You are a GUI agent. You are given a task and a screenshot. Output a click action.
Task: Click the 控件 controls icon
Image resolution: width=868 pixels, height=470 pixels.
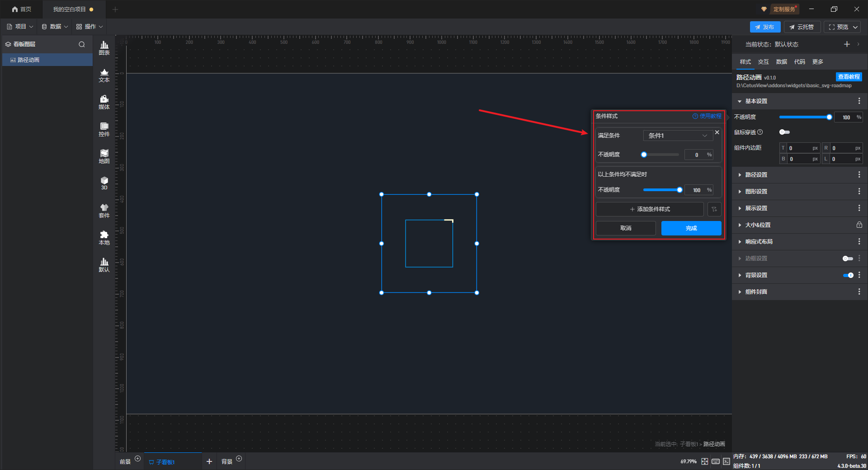(104, 129)
